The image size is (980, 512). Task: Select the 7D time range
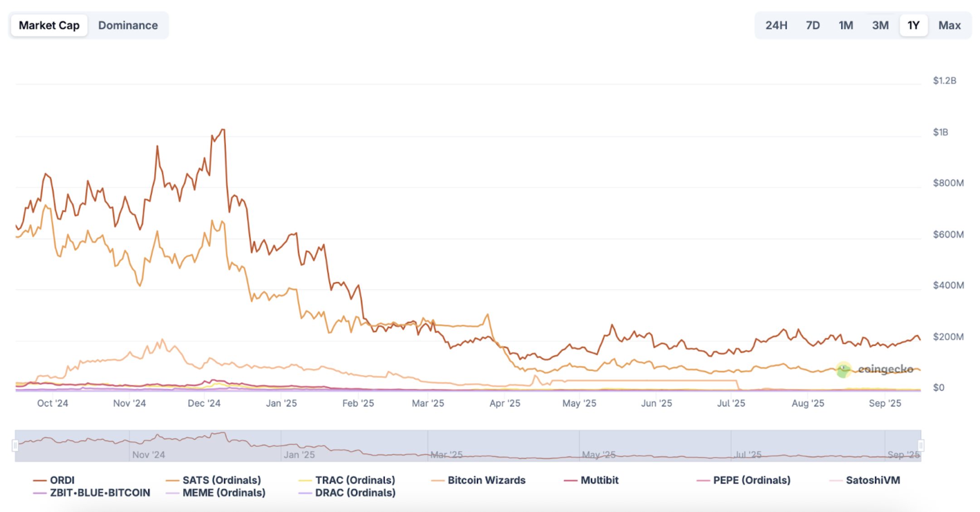pos(813,25)
